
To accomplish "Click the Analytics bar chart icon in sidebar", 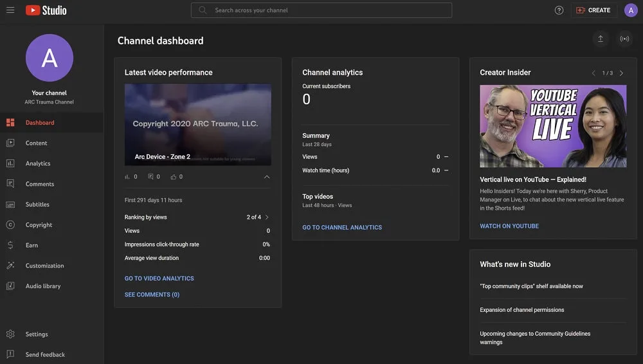I will [x=10, y=163].
